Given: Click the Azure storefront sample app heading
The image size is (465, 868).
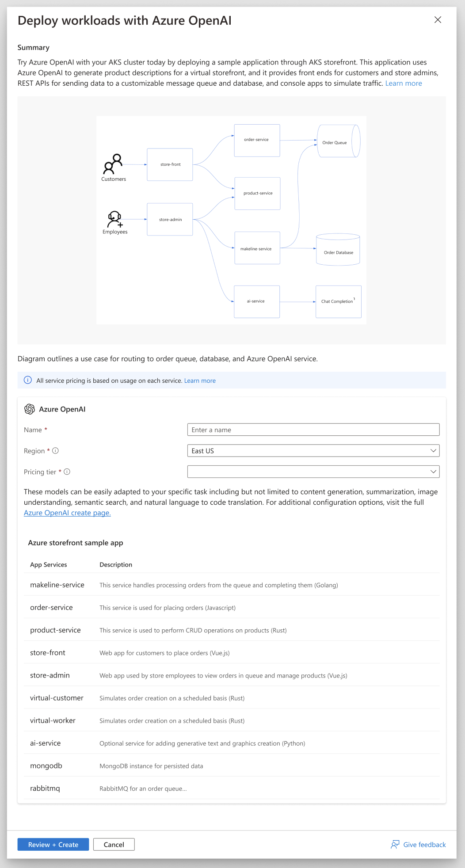Looking at the screenshot, I should (76, 543).
